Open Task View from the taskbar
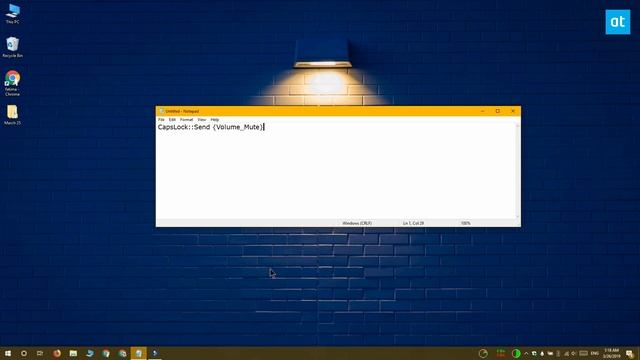640x360 pixels. tap(40, 353)
